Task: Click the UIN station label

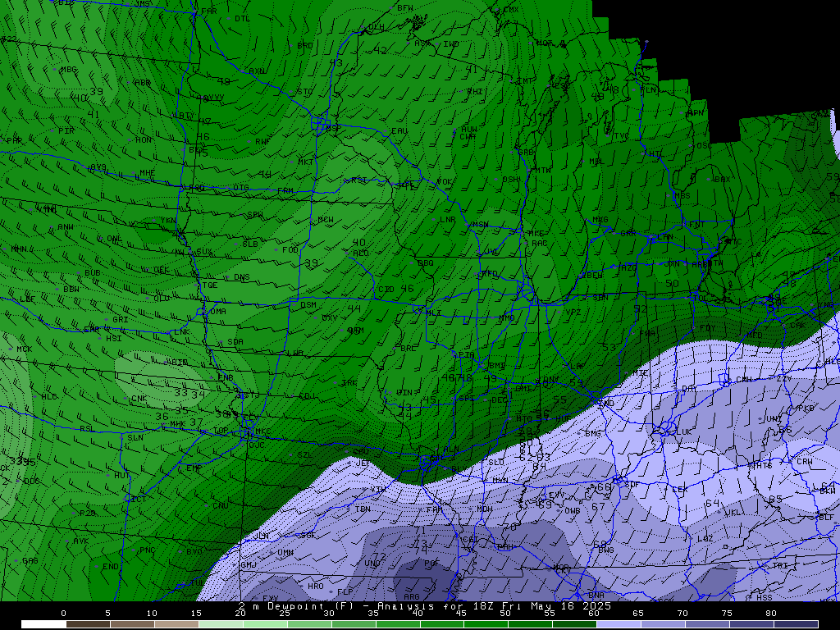Action: (x=404, y=393)
